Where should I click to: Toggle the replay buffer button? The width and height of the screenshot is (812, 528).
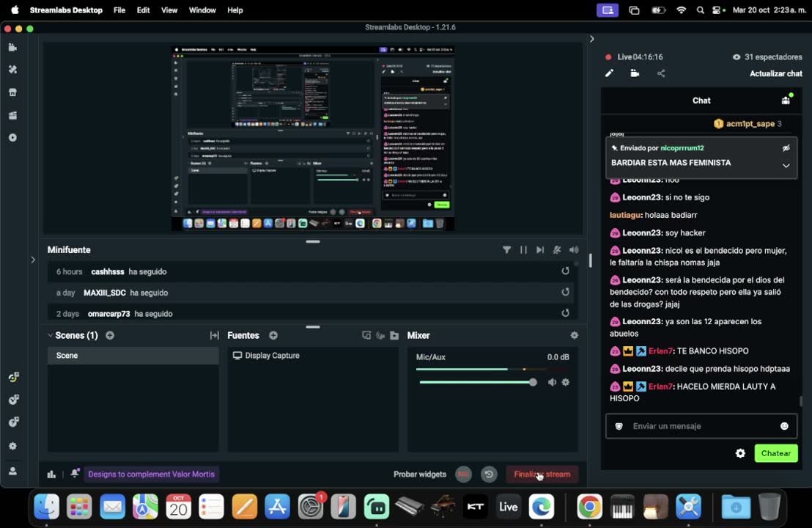[488, 474]
